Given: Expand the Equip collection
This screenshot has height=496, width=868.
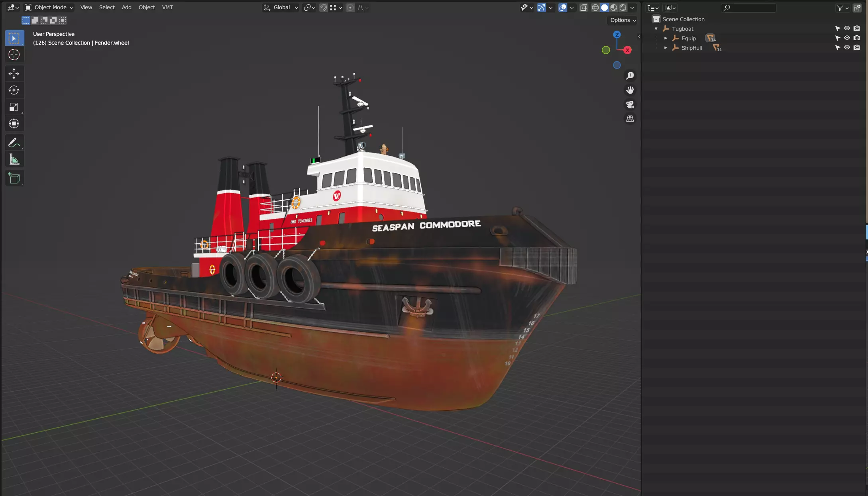Looking at the screenshot, I should (x=666, y=38).
